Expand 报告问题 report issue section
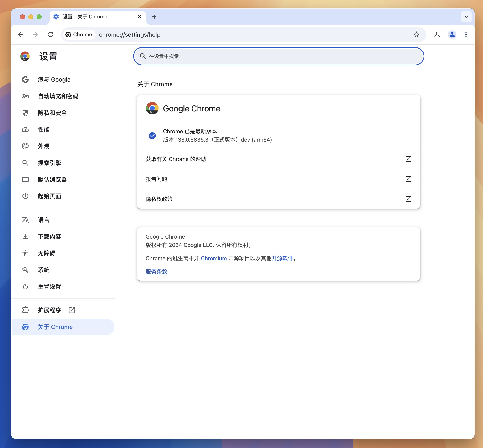The image size is (483, 448). tap(278, 179)
